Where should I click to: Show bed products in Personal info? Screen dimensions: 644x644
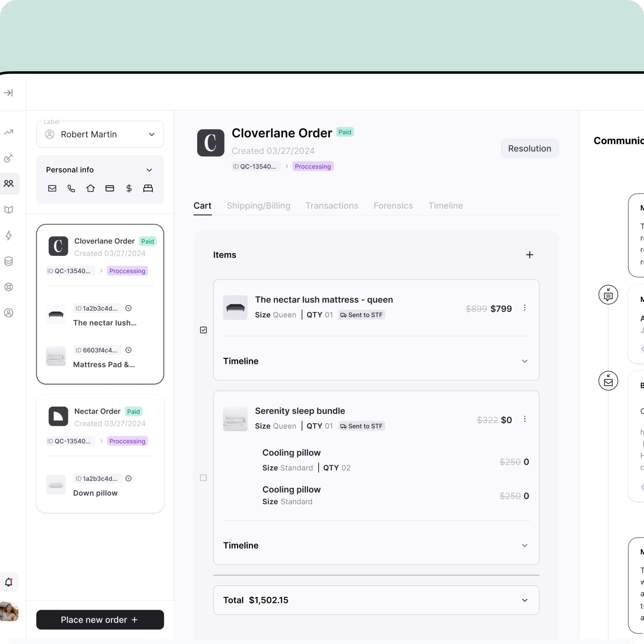coord(148,188)
